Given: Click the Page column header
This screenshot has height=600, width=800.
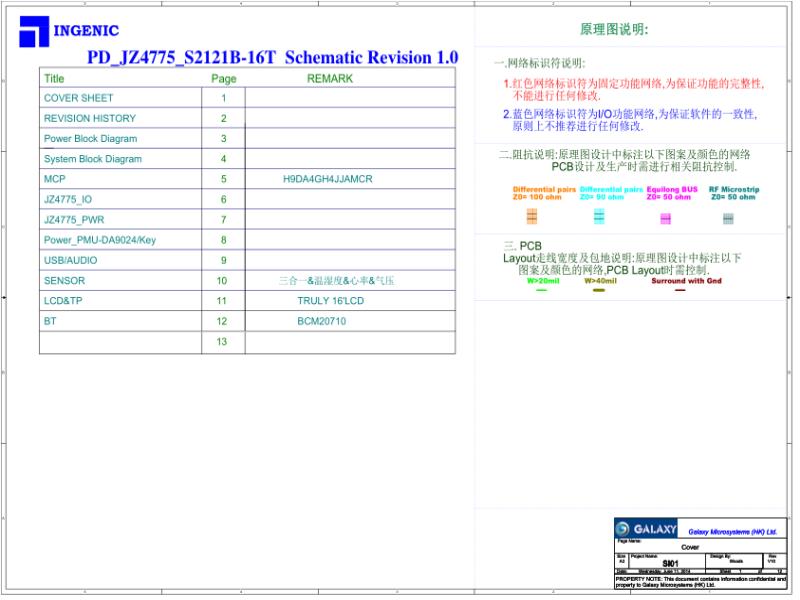Looking at the screenshot, I should (223, 79).
